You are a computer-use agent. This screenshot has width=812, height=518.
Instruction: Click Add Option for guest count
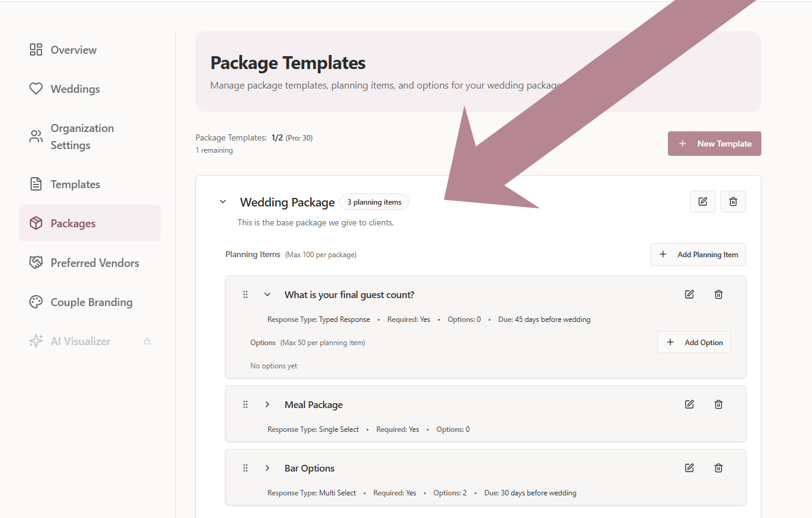click(694, 343)
